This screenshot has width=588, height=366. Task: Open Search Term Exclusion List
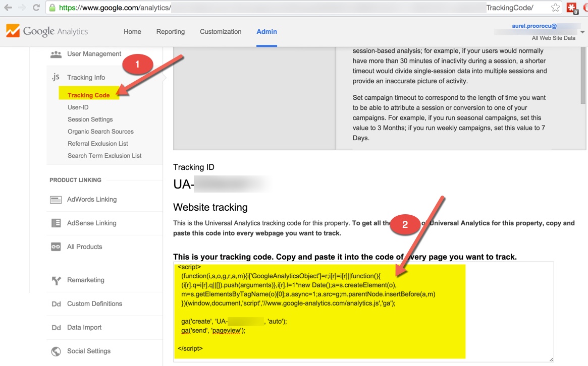click(104, 155)
